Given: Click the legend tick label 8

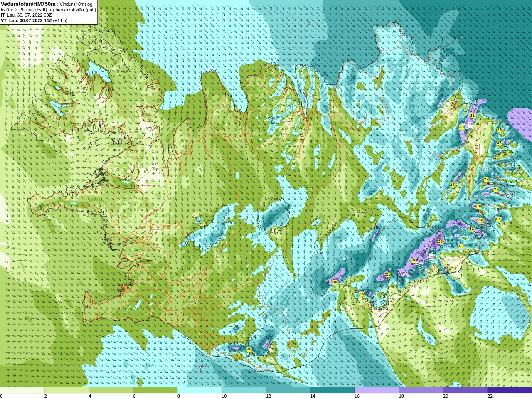Looking at the screenshot, I should [179, 396].
